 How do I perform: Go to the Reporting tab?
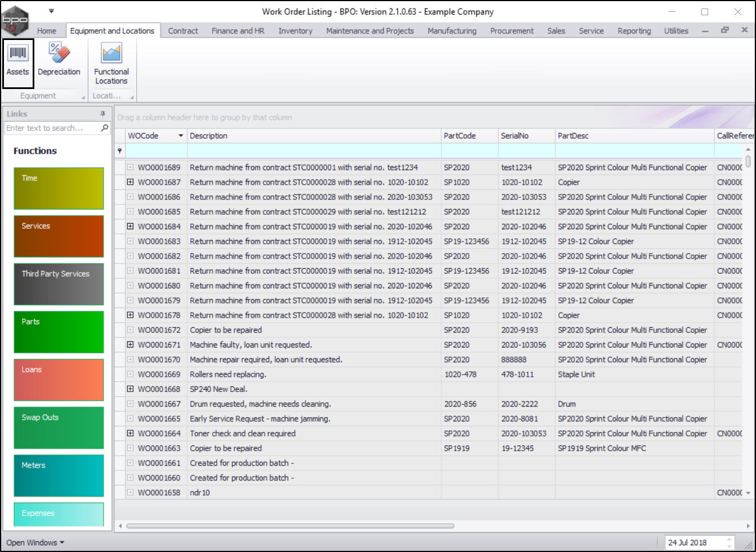point(634,31)
